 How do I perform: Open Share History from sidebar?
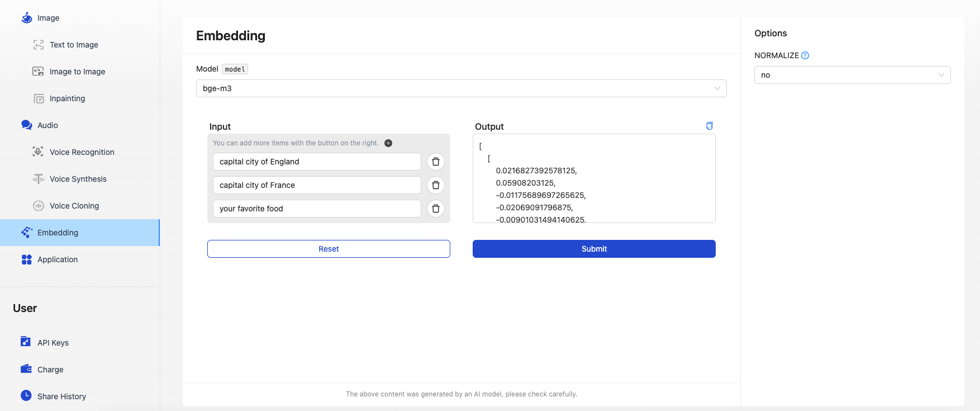pos(61,396)
